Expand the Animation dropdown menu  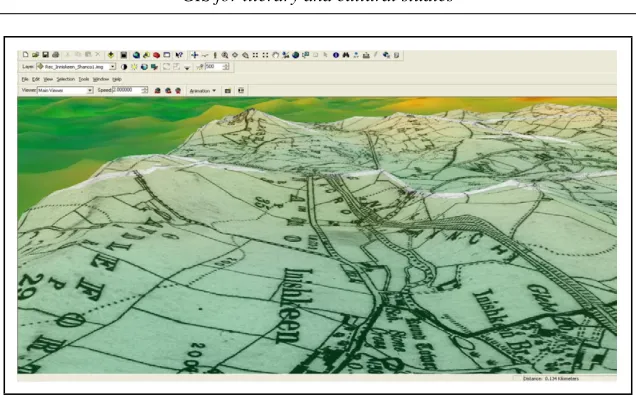click(x=202, y=91)
